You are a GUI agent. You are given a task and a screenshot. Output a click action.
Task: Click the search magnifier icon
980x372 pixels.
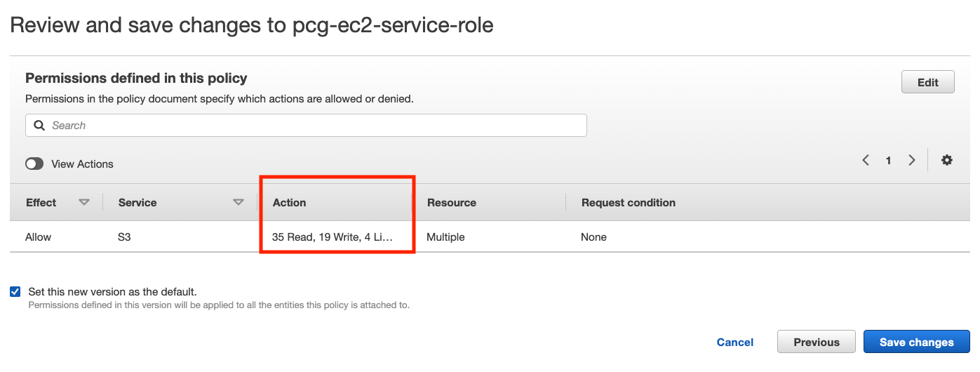(x=39, y=126)
